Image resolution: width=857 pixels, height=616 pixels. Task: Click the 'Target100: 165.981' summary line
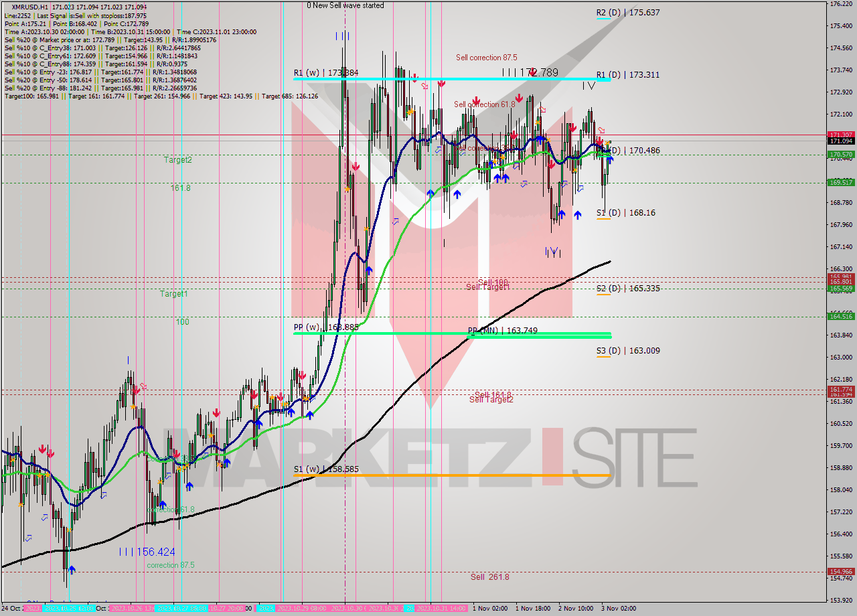tap(161, 96)
